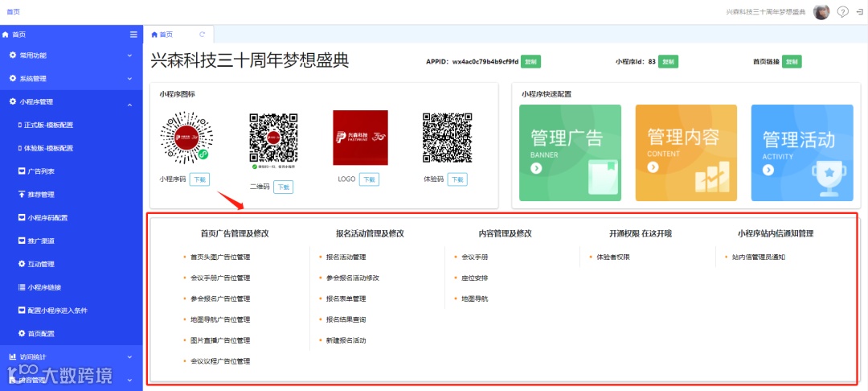The height and width of the screenshot is (391, 868).
Task: Open 体验者权限 link
Action: point(613,257)
